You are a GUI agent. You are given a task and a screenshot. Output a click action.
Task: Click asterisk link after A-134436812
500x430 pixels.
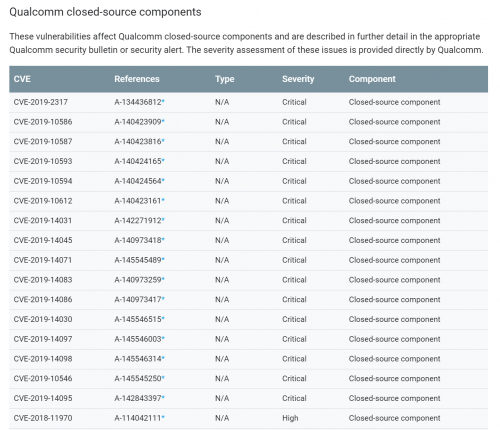pos(163,101)
